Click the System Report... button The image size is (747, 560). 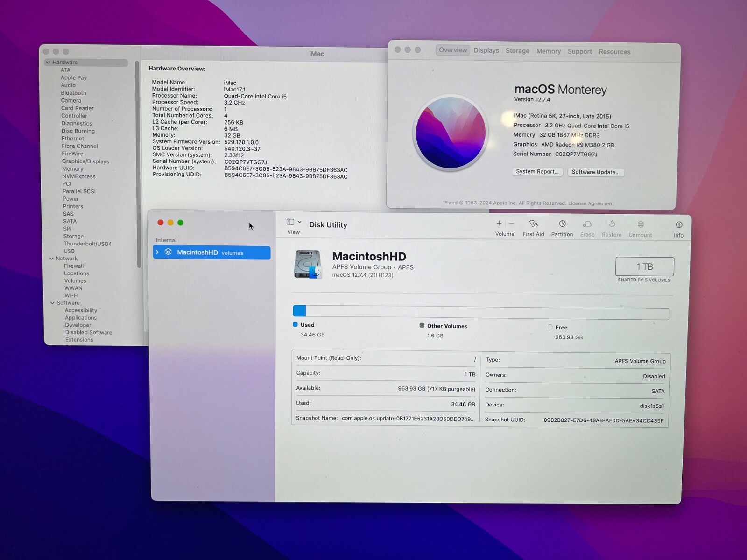tap(537, 172)
